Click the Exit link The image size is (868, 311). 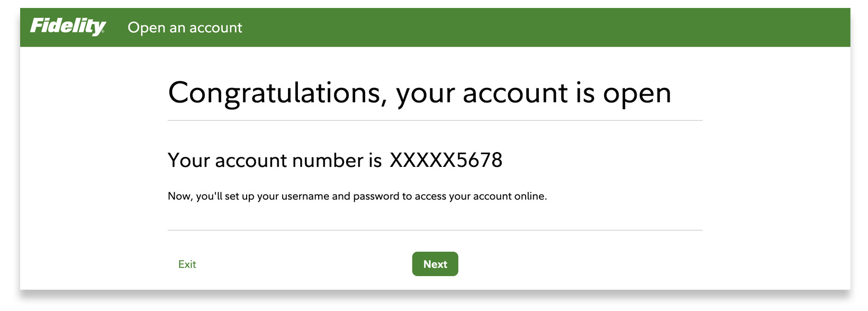[187, 264]
